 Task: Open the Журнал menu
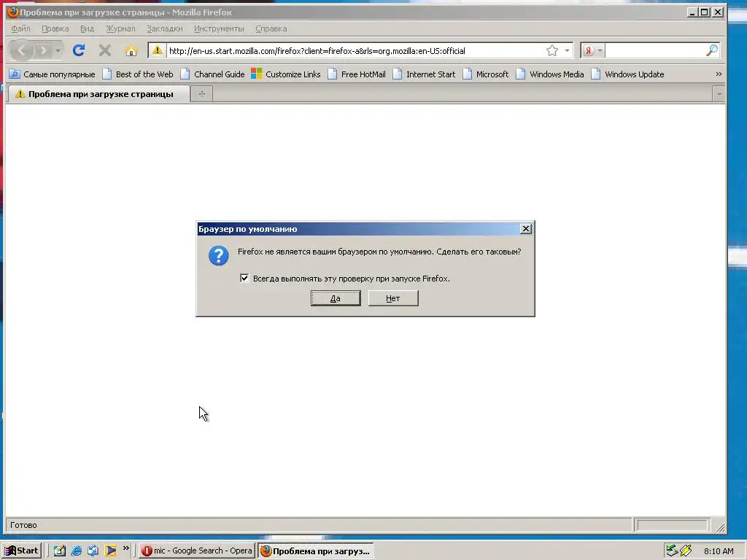point(120,28)
